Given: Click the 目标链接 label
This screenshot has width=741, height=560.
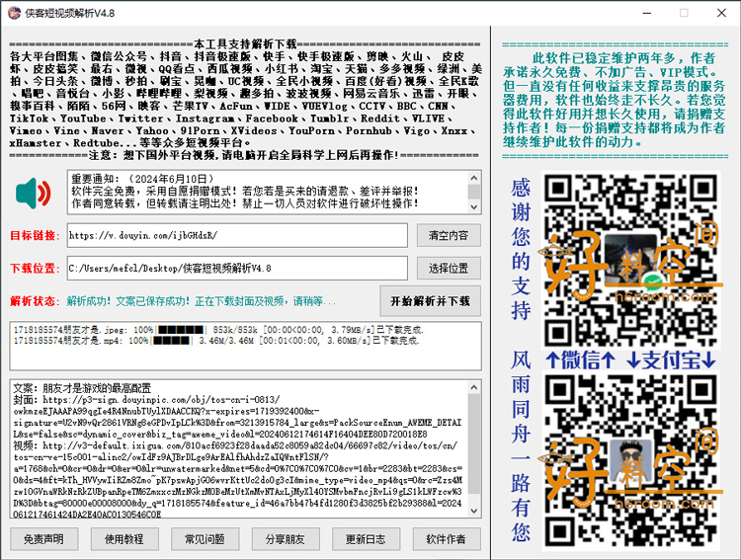Looking at the screenshot, I should tap(35, 235).
